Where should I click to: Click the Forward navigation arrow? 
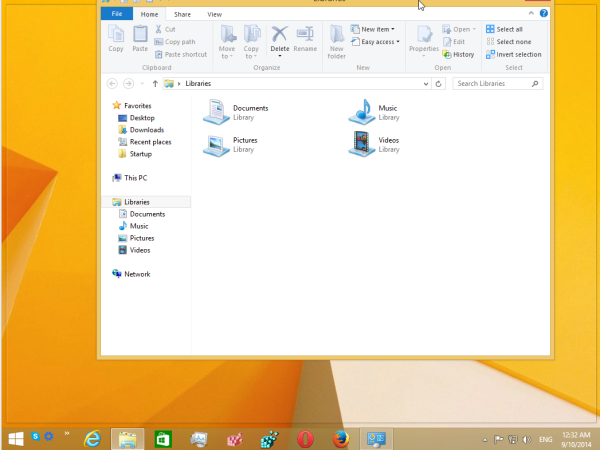(129, 83)
